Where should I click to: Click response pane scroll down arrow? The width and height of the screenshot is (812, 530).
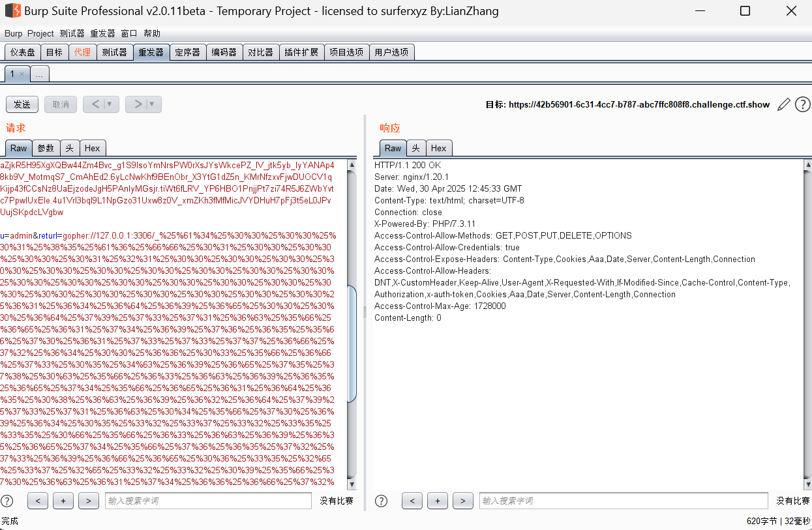[x=807, y=484]
